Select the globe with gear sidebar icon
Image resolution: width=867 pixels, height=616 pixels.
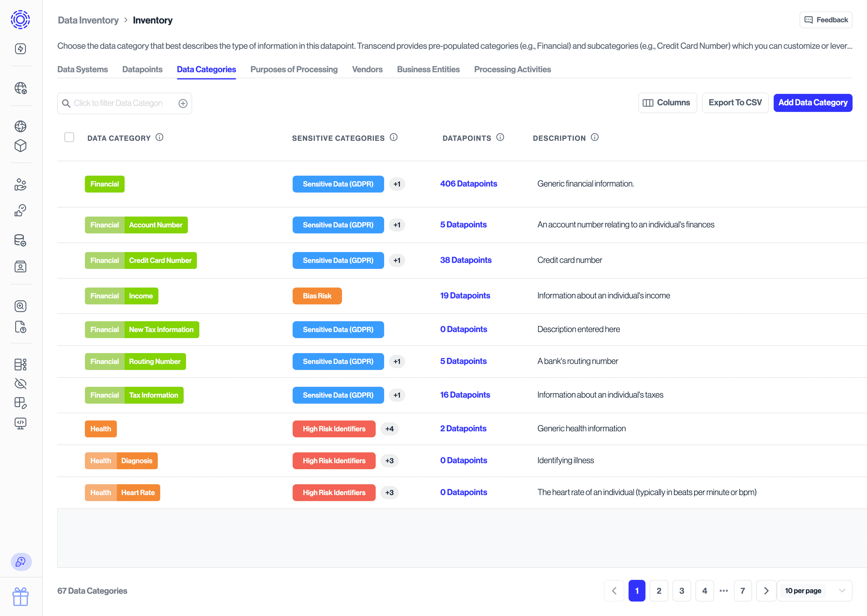[x=21, y=88]
